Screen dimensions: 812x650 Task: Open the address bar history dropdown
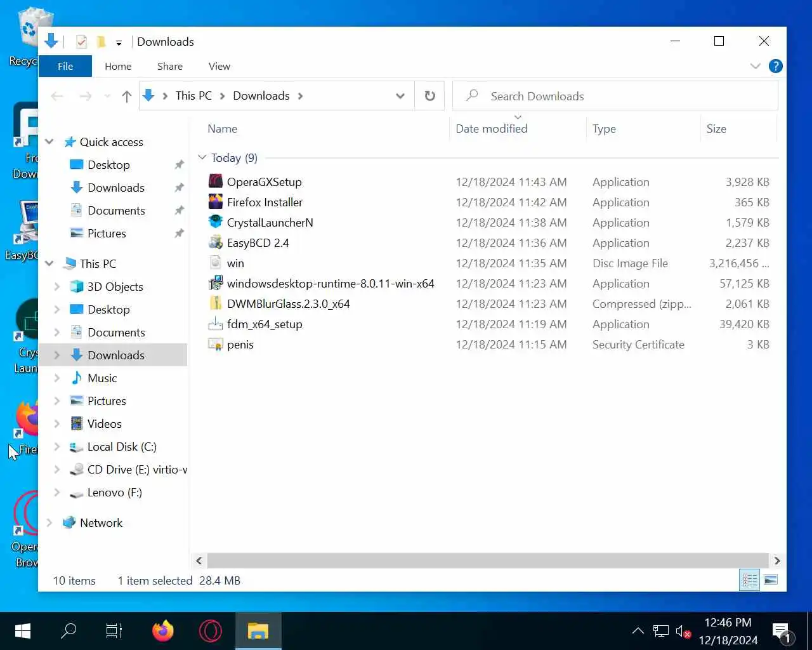click(x=400, y=96)
